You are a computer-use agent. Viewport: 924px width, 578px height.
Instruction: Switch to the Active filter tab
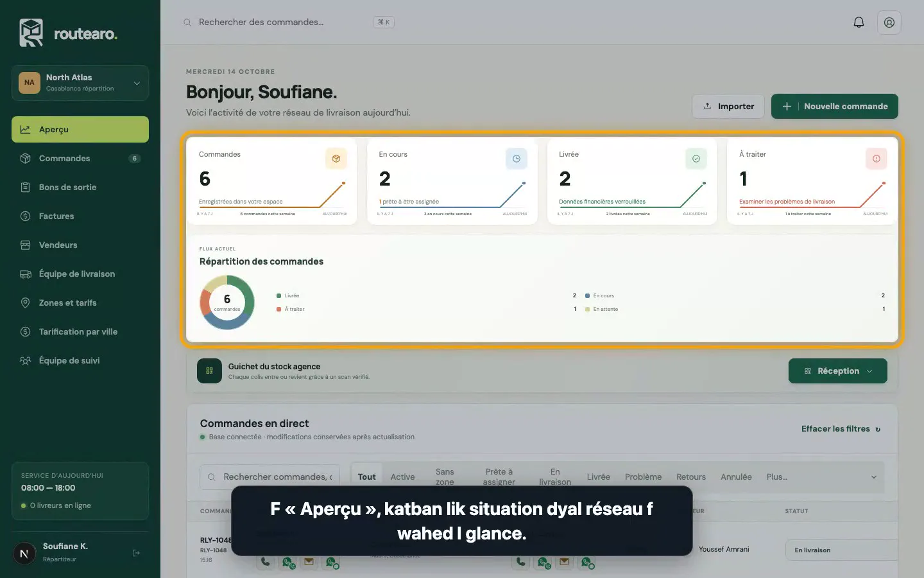[403, 477]
